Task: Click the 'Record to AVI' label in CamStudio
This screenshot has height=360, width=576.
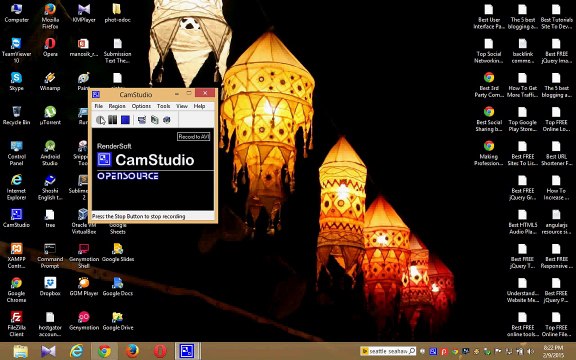Action: [x=194, y=137]
